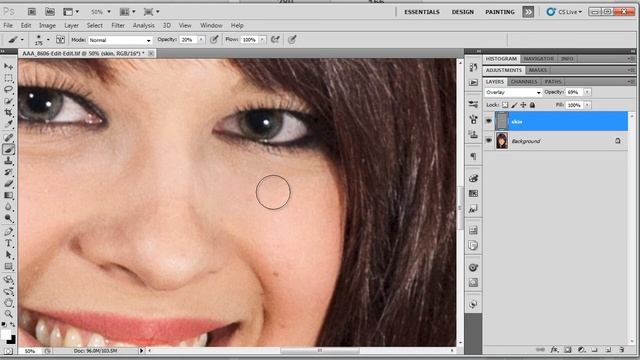Launch Bridge from application bar
640x360 pixels.
pos(31,12)
